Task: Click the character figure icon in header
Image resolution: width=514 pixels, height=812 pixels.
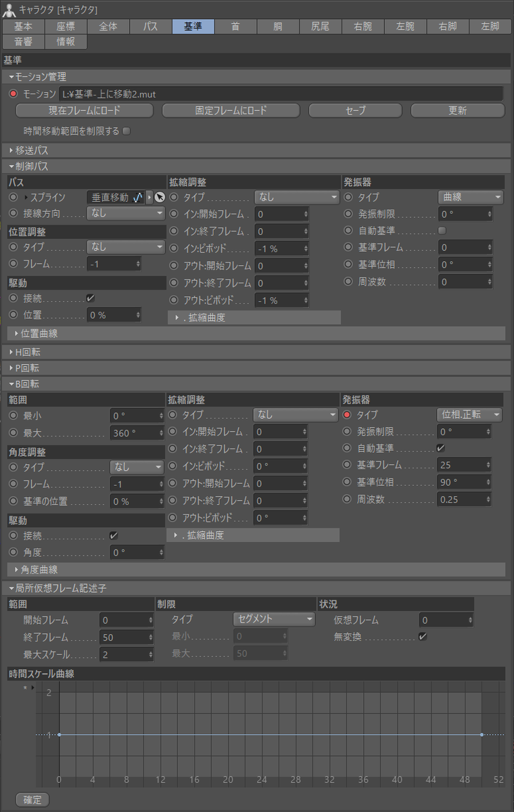Action: coord(8,9)
